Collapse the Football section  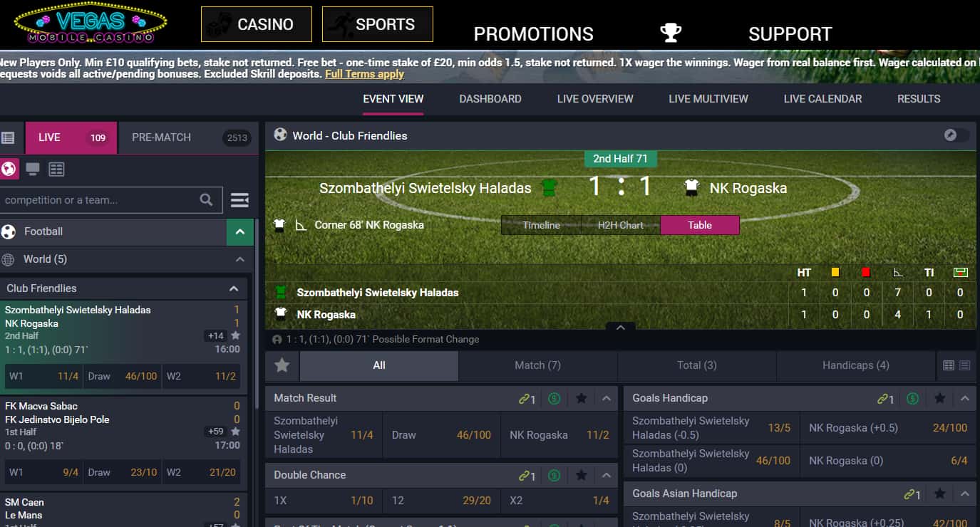240,231
